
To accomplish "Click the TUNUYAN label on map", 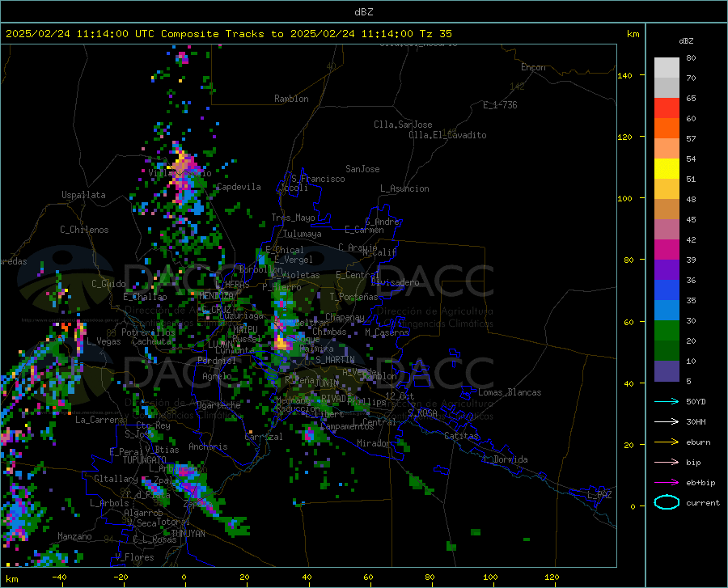I will point(188,534).
